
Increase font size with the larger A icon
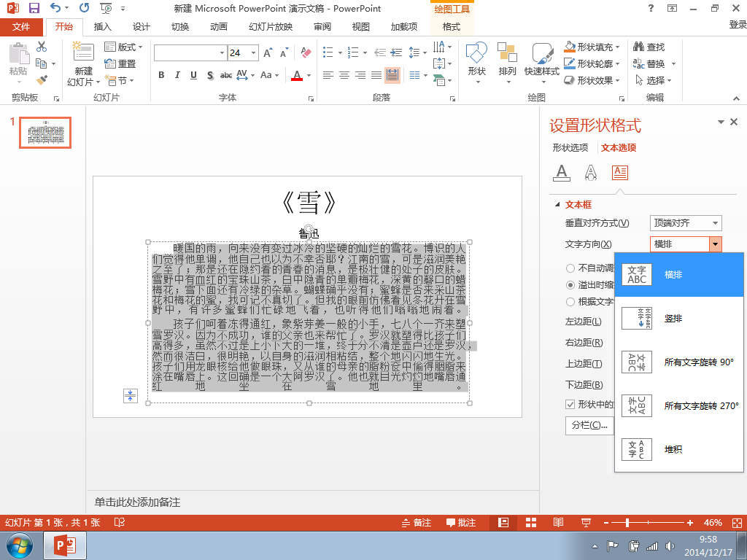click(268, 52)
